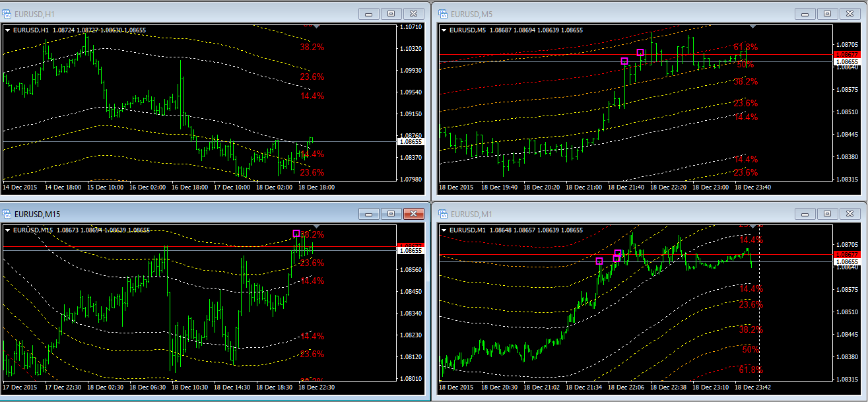Open the dropdown arrow beside EURUSD,M5 label

pos(444,30)
